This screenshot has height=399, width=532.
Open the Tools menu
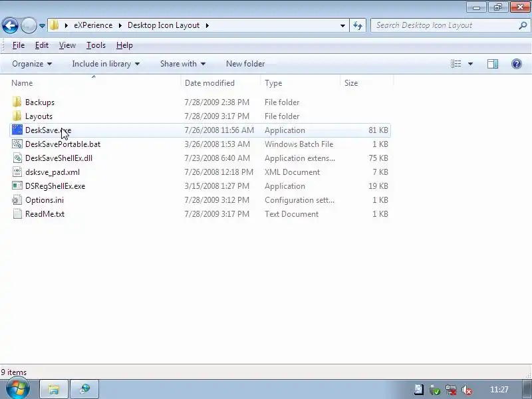[96, 45]
